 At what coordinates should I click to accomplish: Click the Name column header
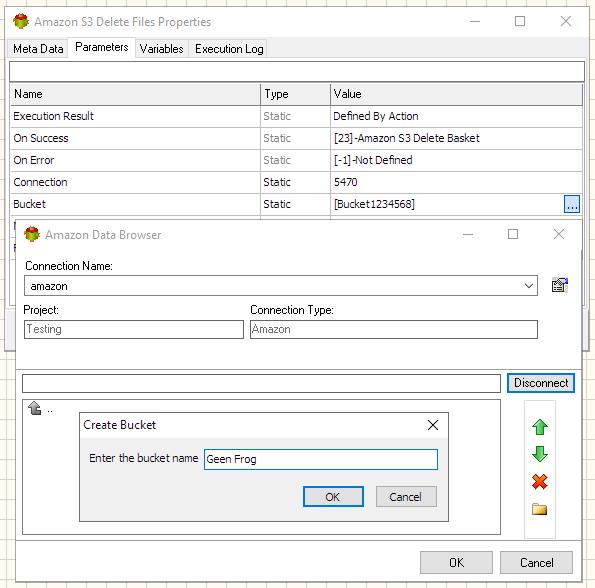[135, 94]
